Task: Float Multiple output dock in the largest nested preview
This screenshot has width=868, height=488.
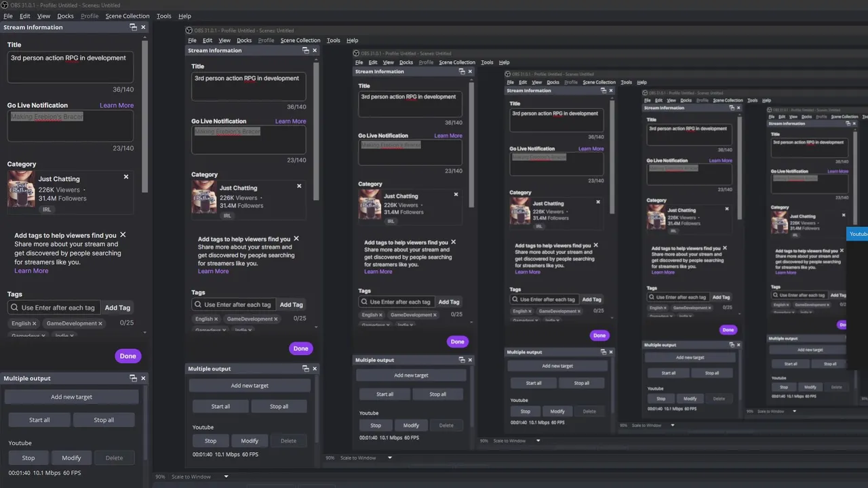Action: pyautogui.click(x=305, y=369)
